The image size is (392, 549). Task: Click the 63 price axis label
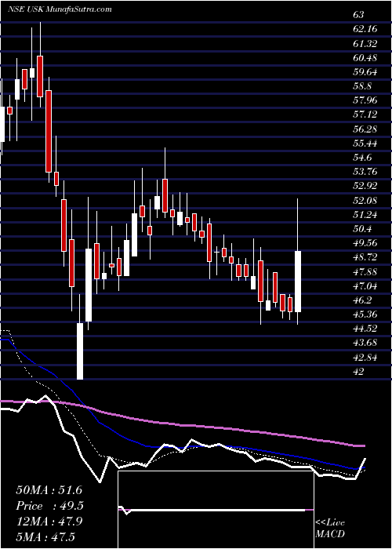coord(359,15)
